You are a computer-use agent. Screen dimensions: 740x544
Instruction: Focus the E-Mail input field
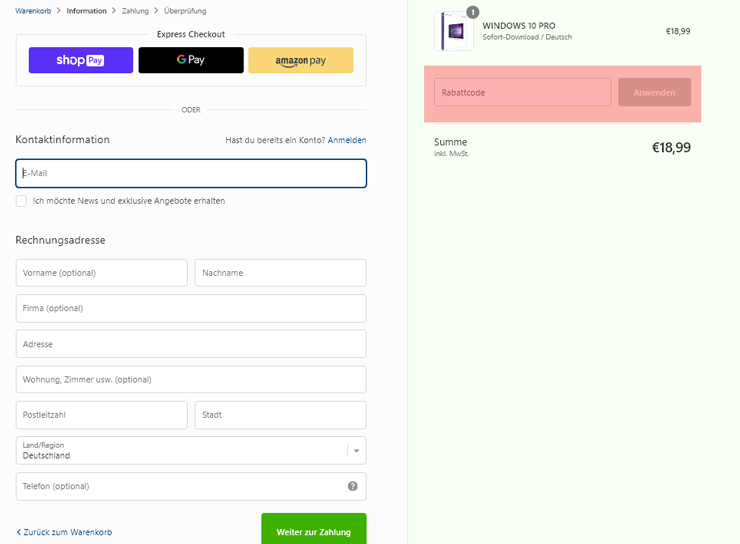[191, 173]
